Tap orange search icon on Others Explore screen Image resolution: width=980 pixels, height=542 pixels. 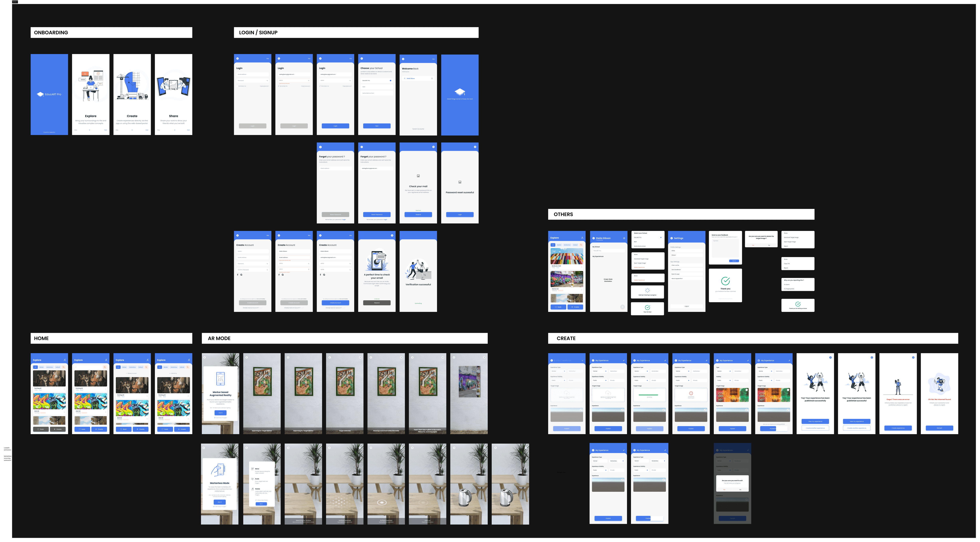click(581, 245)
